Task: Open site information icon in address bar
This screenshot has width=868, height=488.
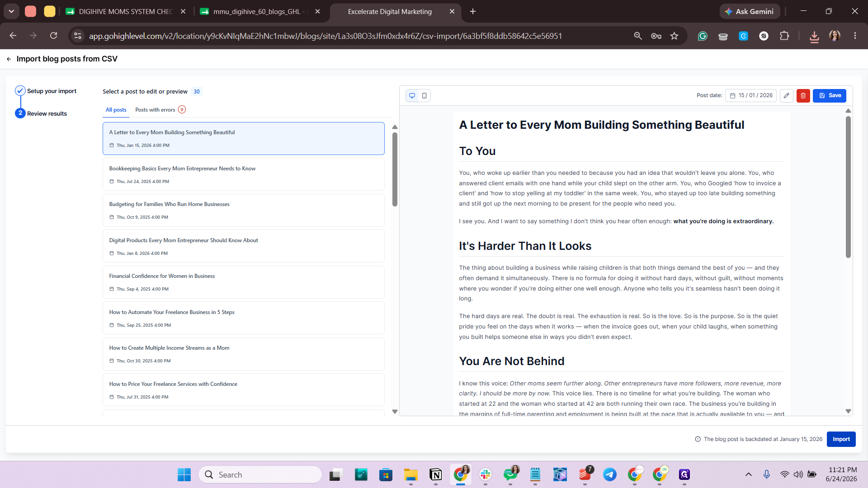Action: [x=78, y=36]
